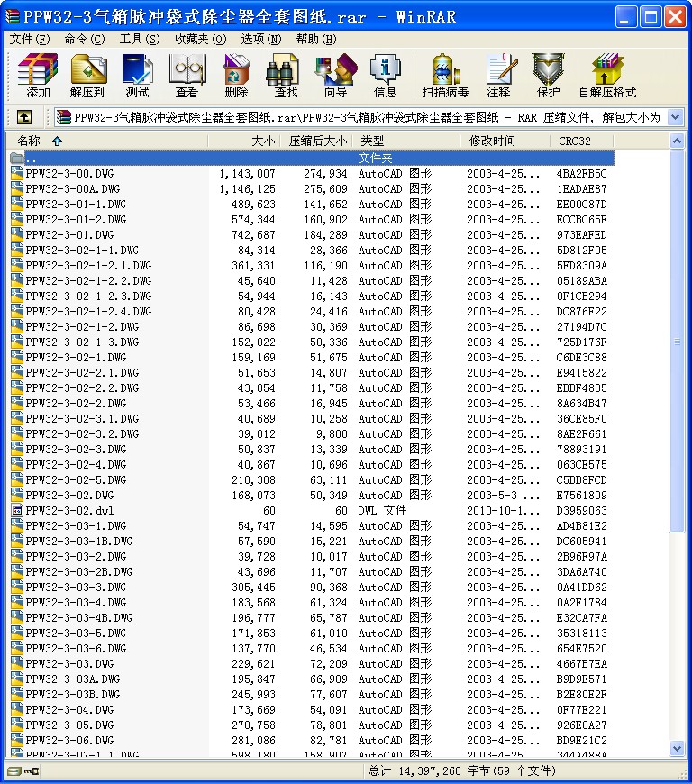
Task: Open the 收藏夹(O) menu
Action: click(x=201, y=39)
